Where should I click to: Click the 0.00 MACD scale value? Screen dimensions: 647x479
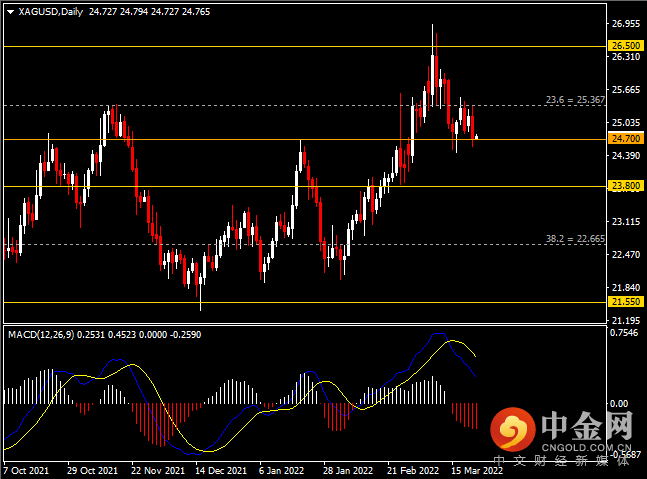pyautogui.click(x=619, y=403)
